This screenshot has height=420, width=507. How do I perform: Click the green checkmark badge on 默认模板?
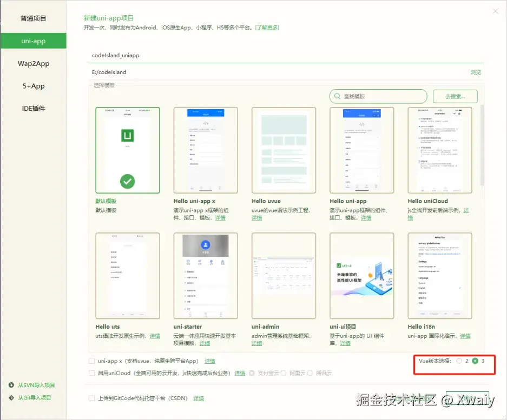[x=127, y=183]
